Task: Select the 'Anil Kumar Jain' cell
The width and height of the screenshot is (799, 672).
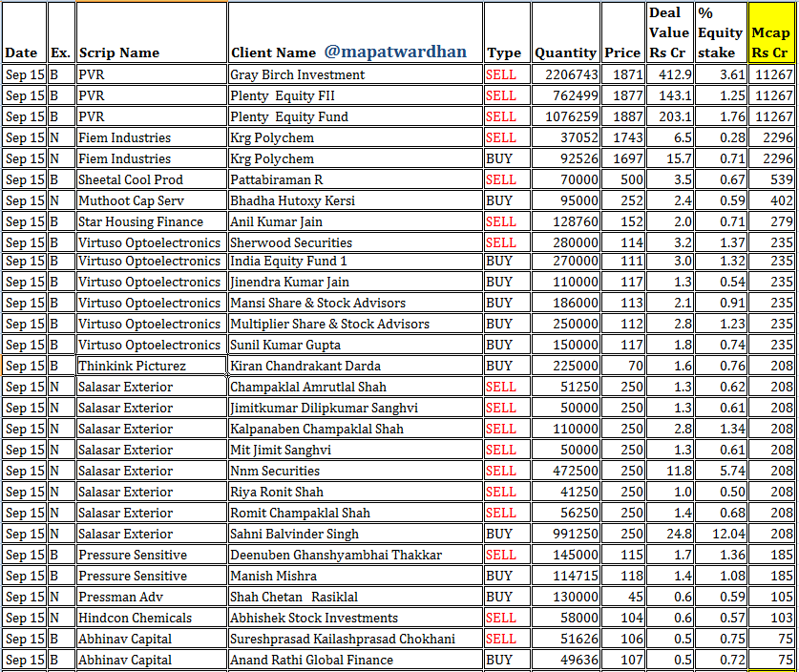Action: pos(356,221)
